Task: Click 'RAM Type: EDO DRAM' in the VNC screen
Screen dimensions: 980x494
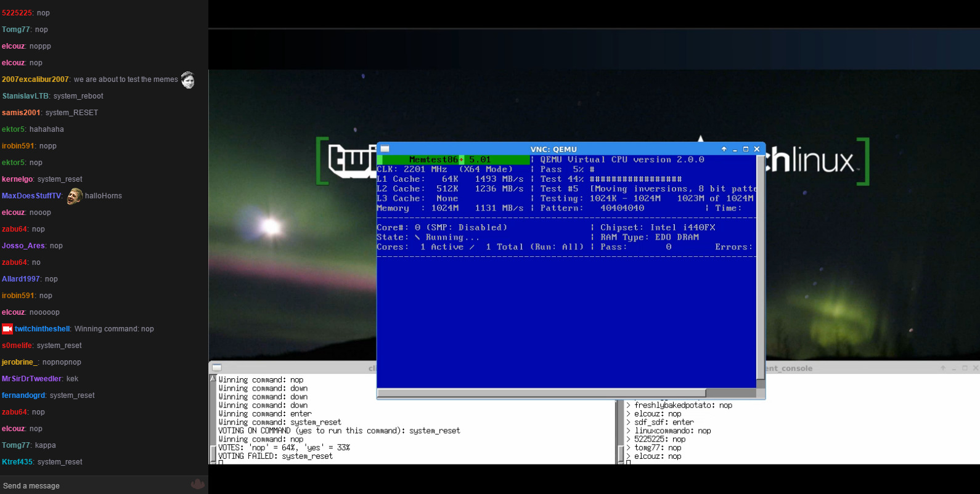Action: (x=650, y=237)
